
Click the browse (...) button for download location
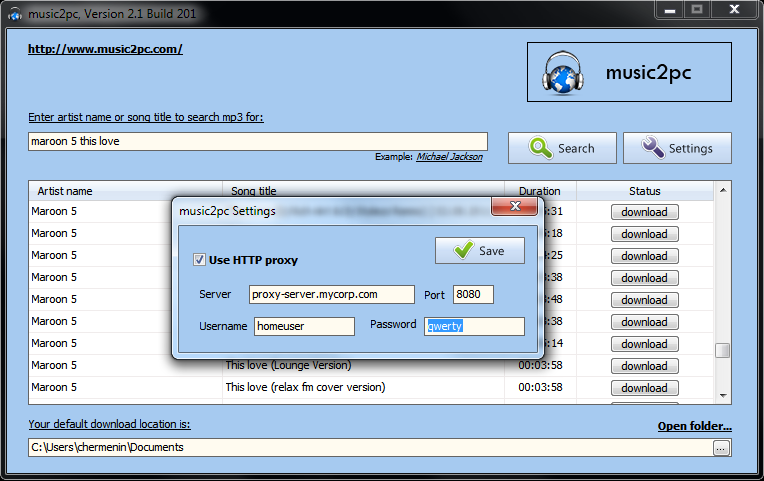click(722, 447)
